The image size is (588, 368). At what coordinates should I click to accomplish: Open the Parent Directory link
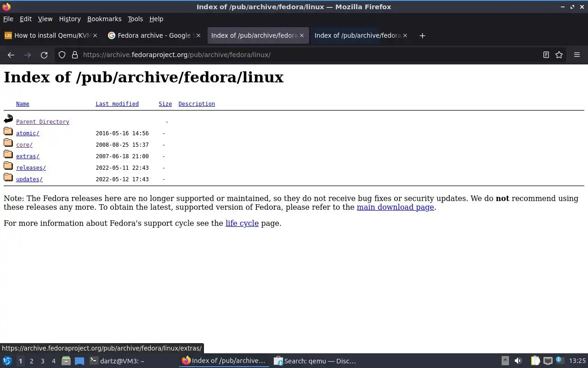click(43, 122)
